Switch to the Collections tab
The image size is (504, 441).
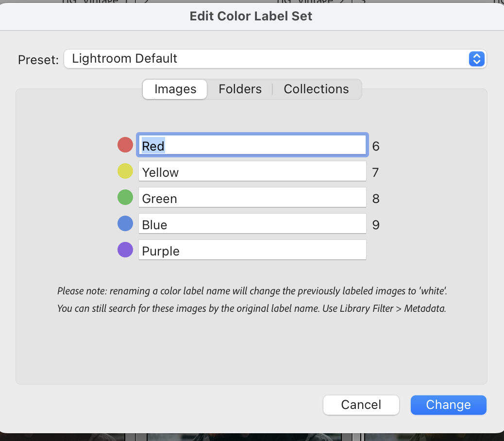[x=316, y=89]
